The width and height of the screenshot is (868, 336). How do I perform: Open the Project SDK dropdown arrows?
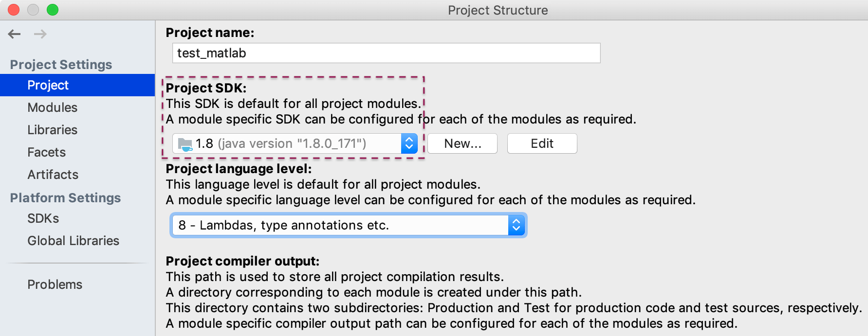409,143
